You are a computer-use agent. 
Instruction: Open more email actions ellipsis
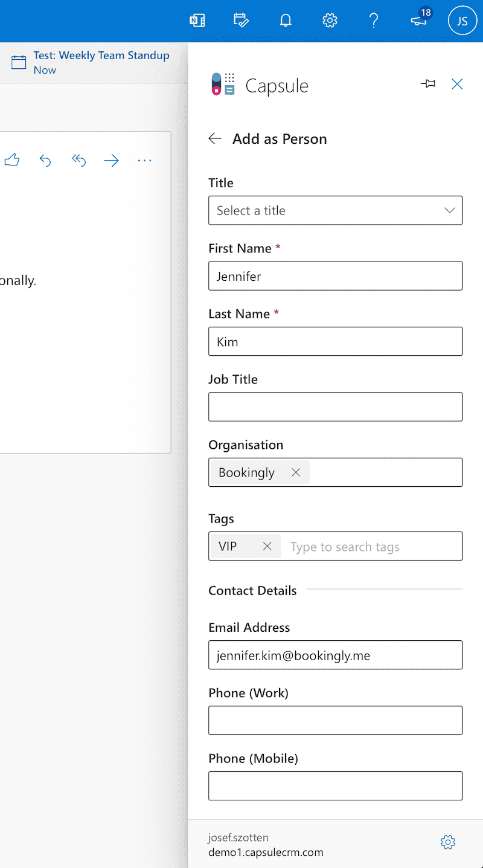[145, 161]
